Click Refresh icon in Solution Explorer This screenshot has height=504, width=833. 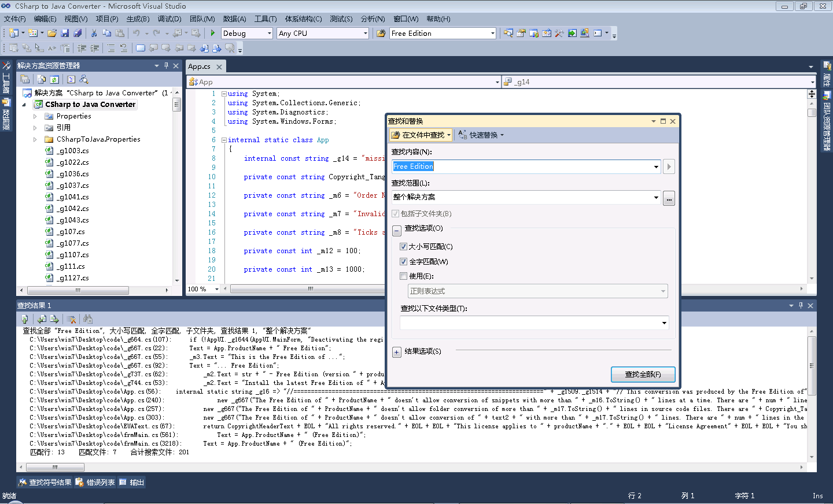click(54, 80)
